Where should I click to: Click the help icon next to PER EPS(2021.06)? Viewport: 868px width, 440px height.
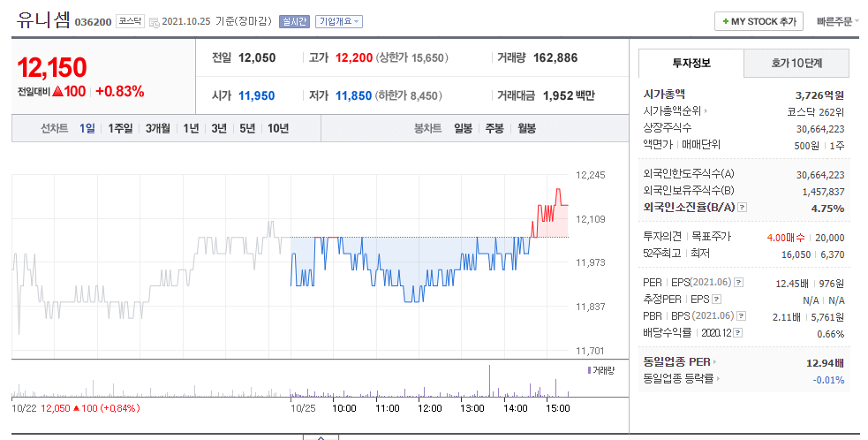click(738, 283)
